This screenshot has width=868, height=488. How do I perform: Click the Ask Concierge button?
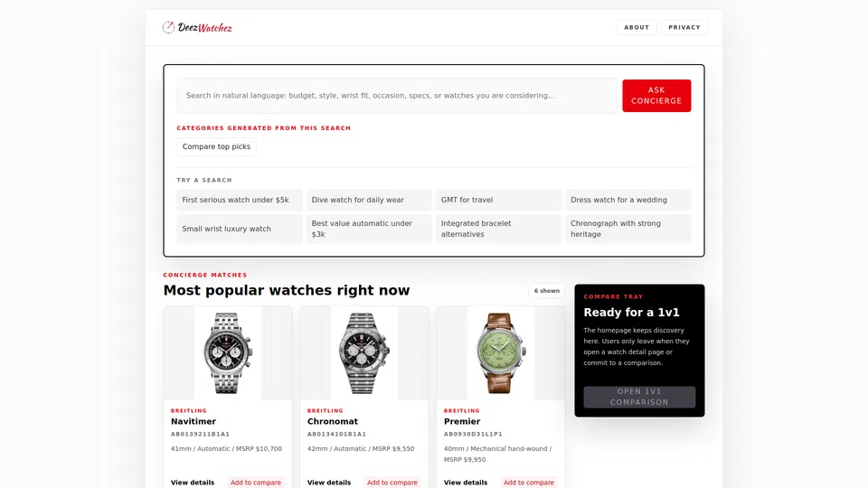pyautogui.click(x=656, y=96)
